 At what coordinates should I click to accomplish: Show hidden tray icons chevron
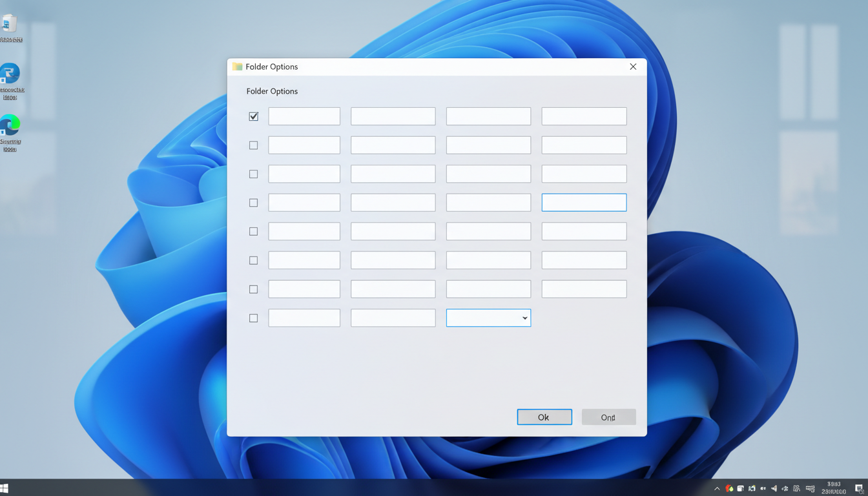(x=717, y=489)
